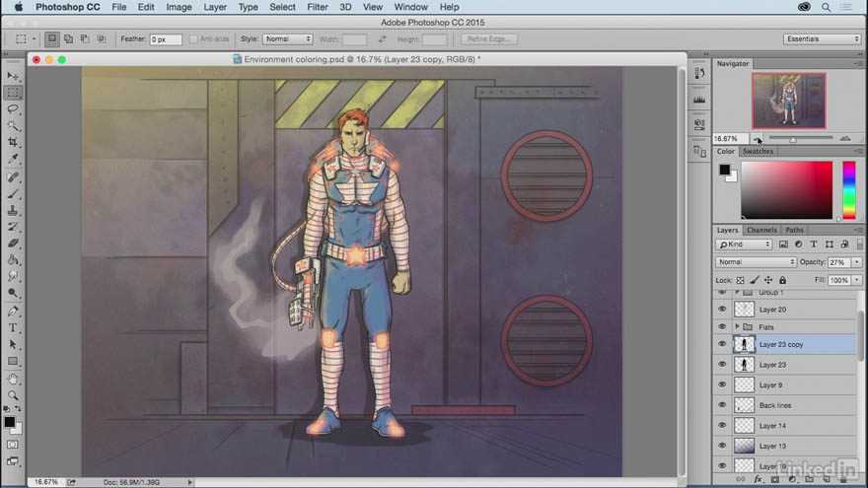Select the Horizontal Type tool
This screenshot has width=868, height=488.
tap(13, 327)
